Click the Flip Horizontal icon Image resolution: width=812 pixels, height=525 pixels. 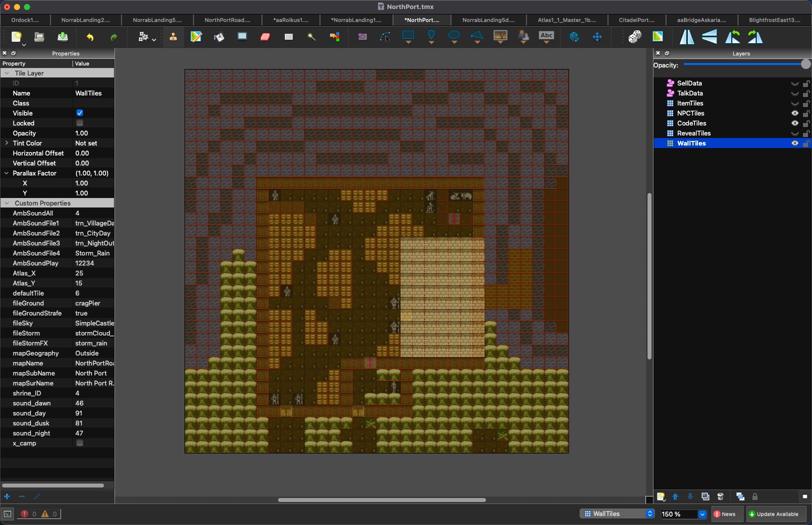pyautogui.click(x=686, y=36)
